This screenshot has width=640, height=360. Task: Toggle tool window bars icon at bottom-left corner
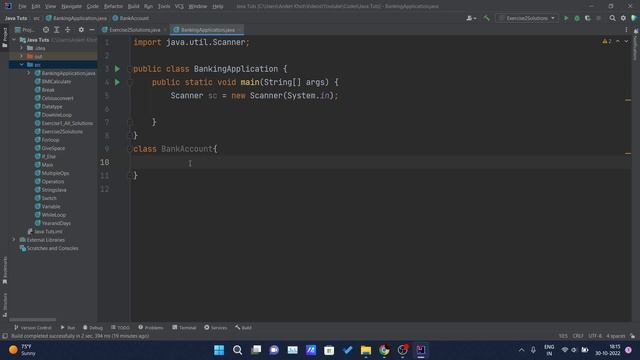pyautogui.click(x=5, y=336)
